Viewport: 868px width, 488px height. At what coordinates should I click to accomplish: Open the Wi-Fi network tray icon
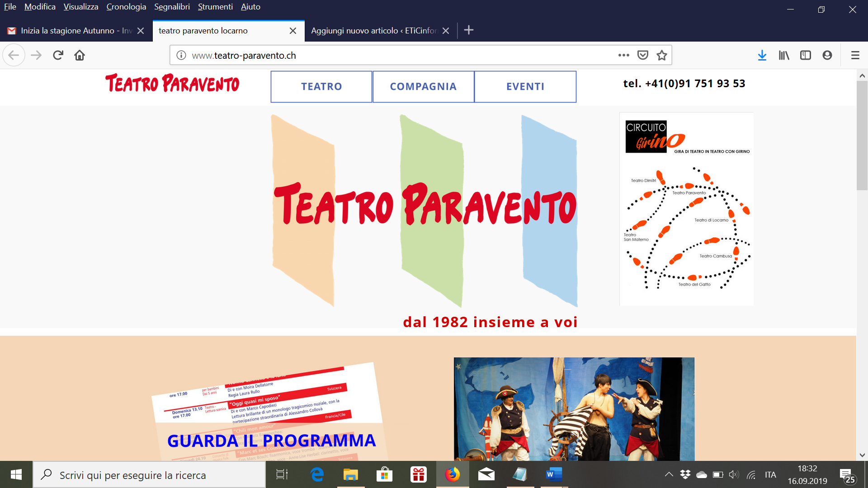[751, 474]
